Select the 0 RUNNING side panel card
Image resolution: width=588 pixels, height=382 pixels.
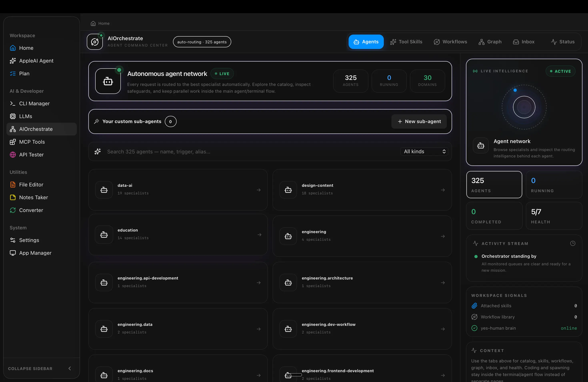tap(554, 185)
